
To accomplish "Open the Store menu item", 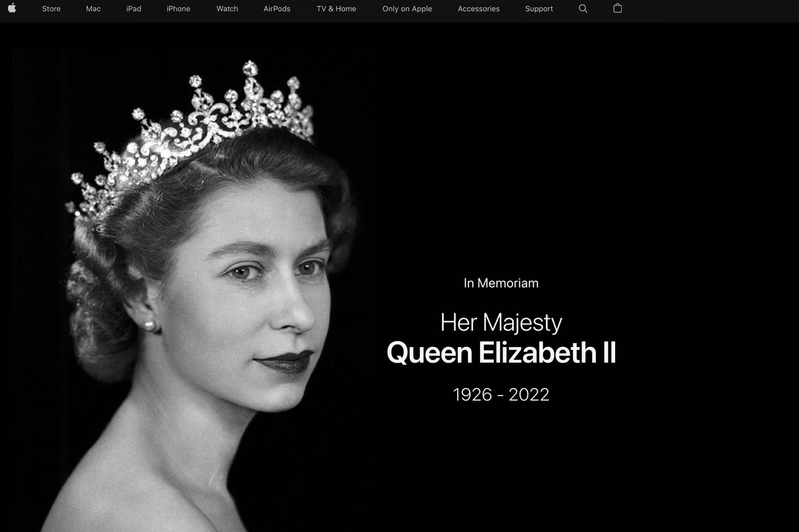I will pyautogui.click(x=51, y=9).
